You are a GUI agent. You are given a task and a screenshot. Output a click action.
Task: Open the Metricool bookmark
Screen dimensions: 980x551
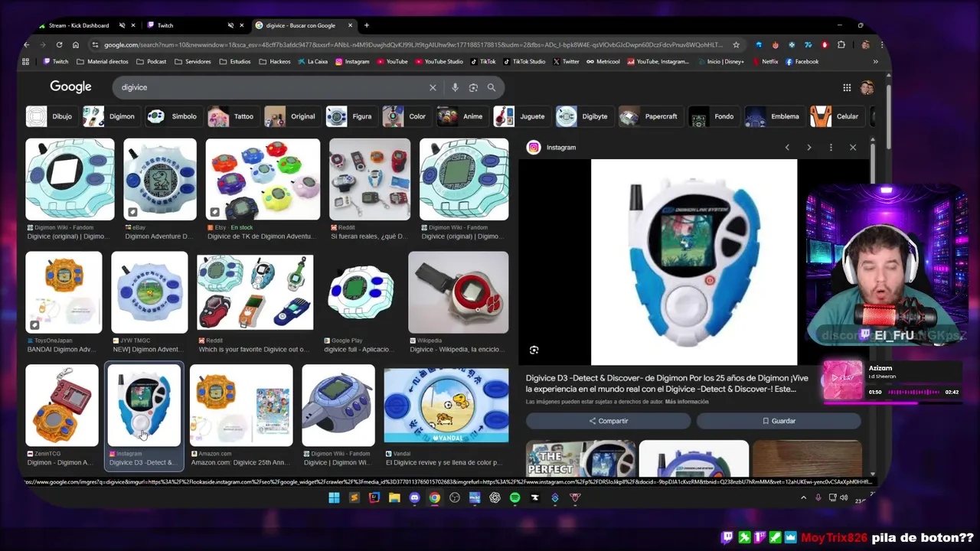pos(603,61)
